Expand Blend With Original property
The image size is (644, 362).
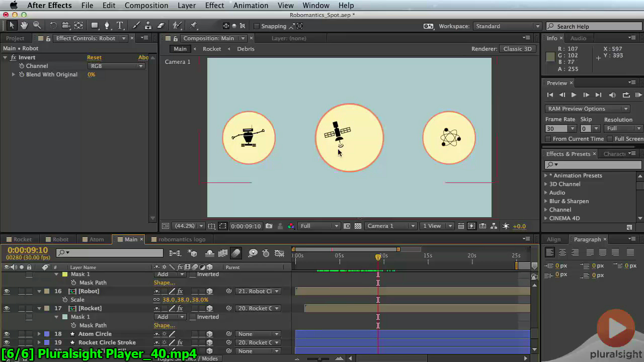[x=14, y=74]
